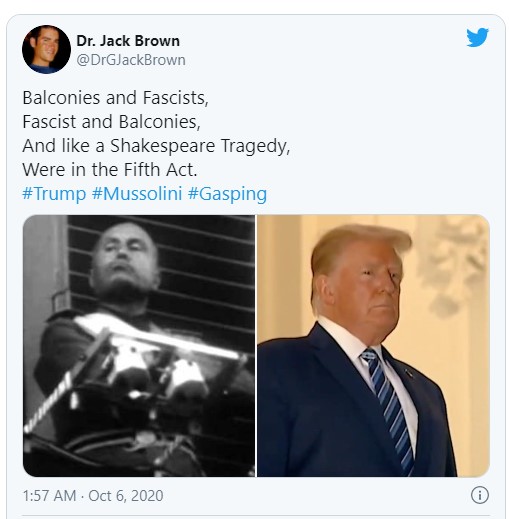The width and height of the screenshot is (509, 519).
Task: Open Dr. Jack Brown's profile avatar
Action: click(x=46, y=49)
